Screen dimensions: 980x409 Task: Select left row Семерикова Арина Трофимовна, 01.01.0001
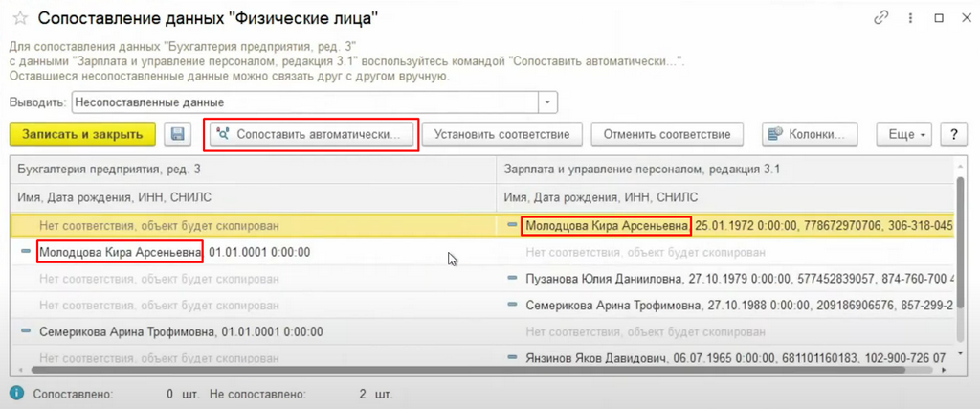tap(254, 330)
